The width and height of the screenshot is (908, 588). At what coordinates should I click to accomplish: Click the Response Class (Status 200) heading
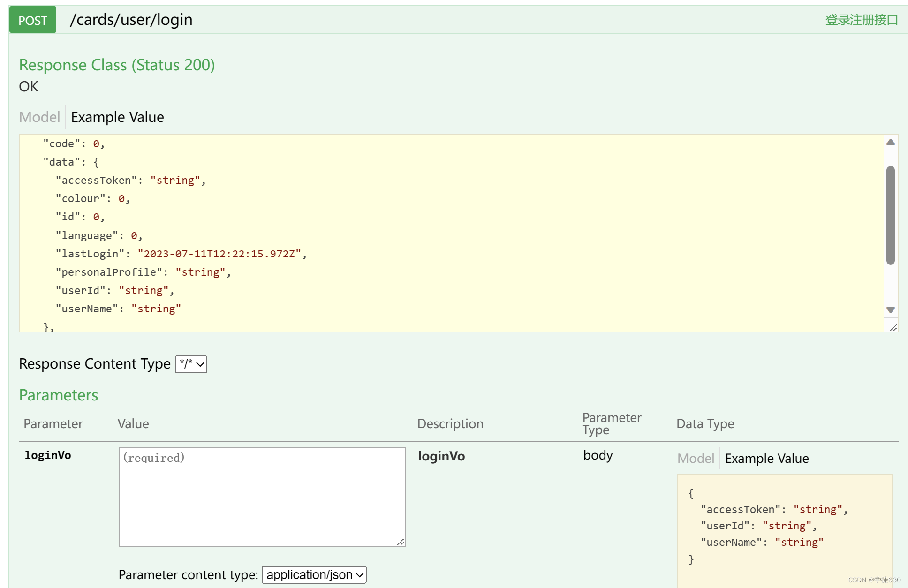[x=116, y=65]
